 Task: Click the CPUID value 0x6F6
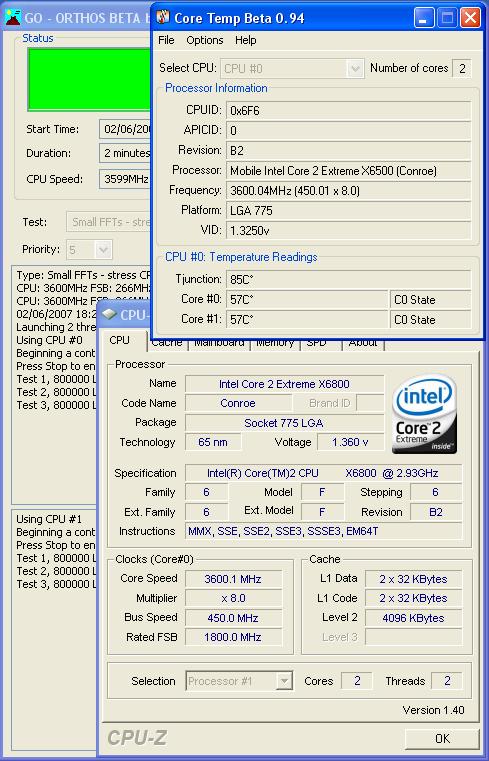pos(348,111)
